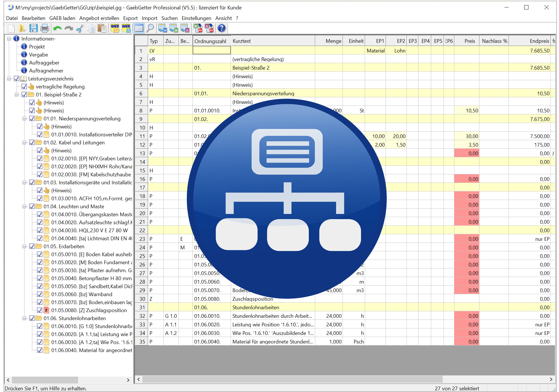The image size is (559, 392).
Task: Click the Nachlass % column header
Action: [x=494, y=41]
